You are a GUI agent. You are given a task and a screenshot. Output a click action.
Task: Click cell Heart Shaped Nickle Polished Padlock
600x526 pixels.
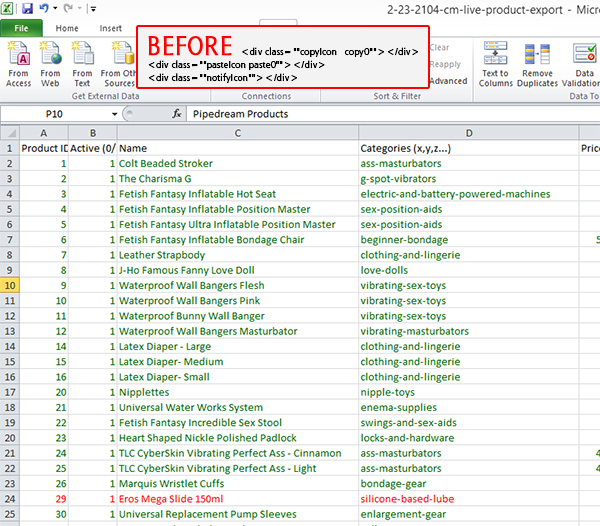(238, 438)
